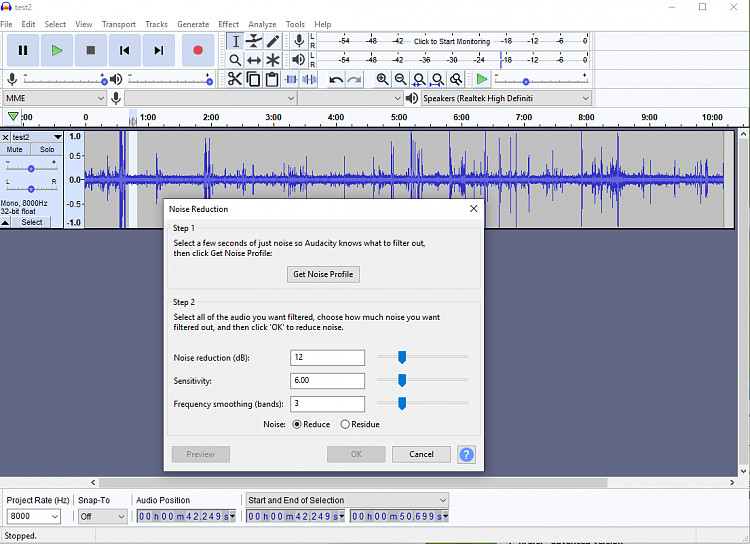Cut selection with the scissors icon
This screenshot has height=544, width=750.
pos(234,79)
